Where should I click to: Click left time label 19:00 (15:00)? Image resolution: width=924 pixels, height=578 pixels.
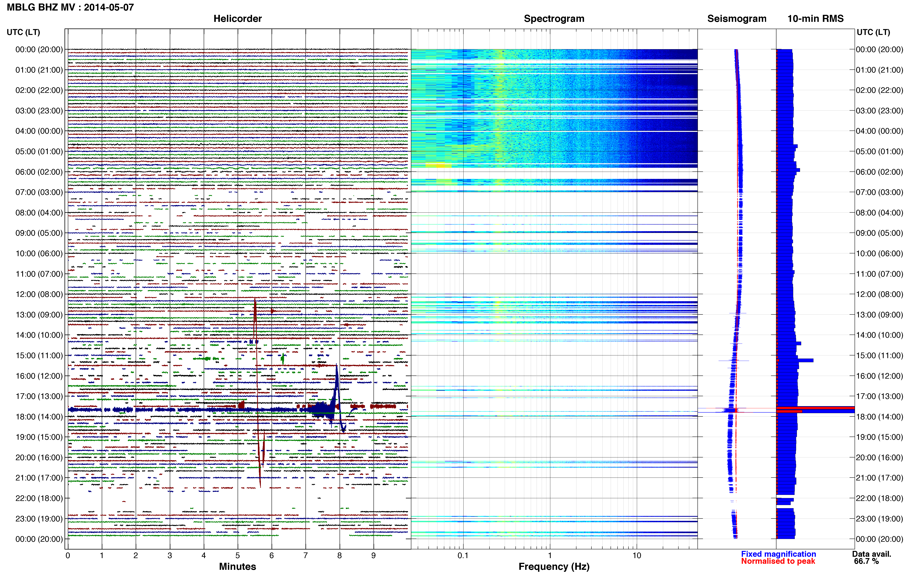[x=39, y=437]
